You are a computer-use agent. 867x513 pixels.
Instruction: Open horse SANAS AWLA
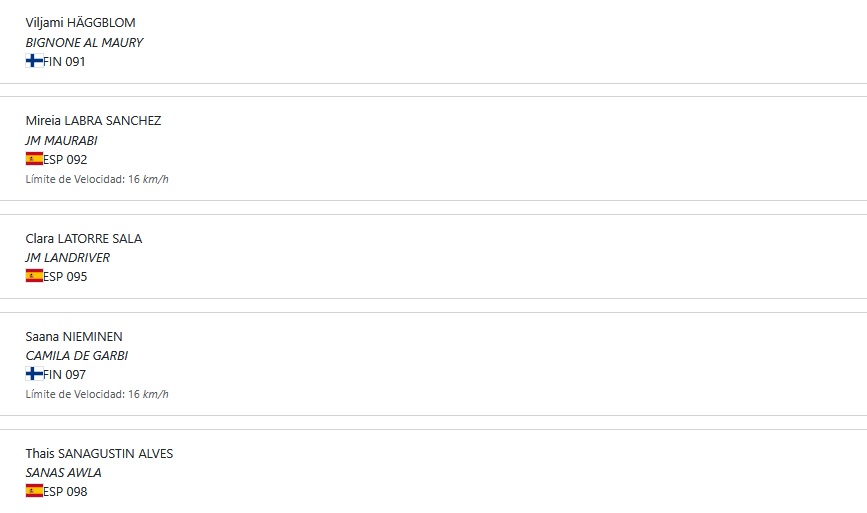click(63, 472)
